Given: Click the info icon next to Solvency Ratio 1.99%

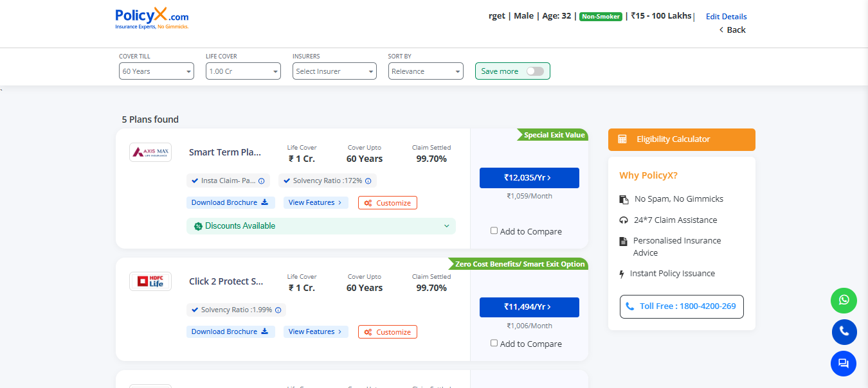Looking at the screenshot, I should point(277,310).
